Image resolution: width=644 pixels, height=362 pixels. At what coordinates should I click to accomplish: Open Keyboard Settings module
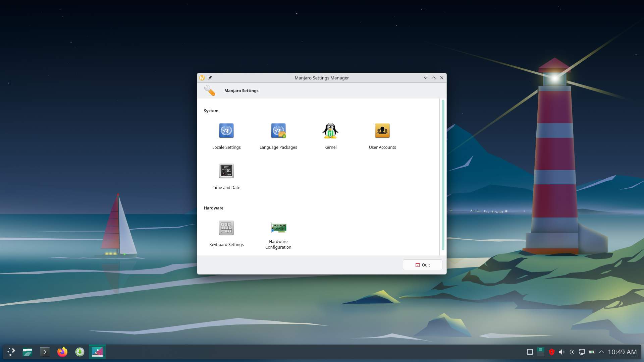226,234
